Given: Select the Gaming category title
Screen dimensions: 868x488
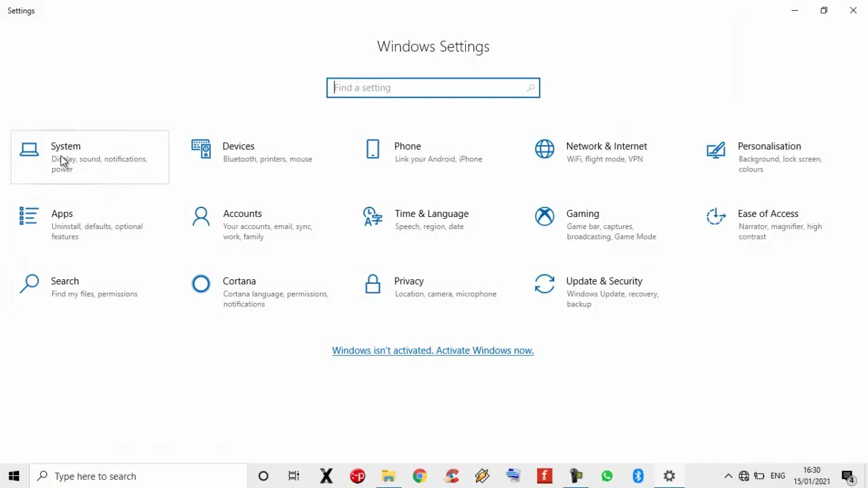Looking at the screenshot, I should pyautogui.click(x=583, y=213).
